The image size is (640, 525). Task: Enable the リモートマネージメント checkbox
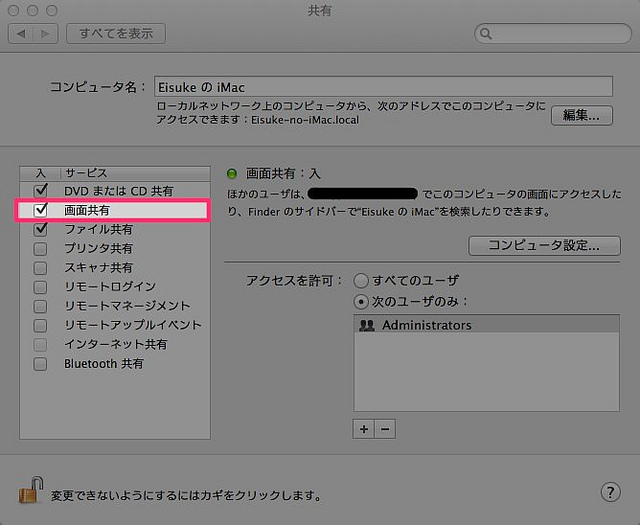(x=40, y=306)
